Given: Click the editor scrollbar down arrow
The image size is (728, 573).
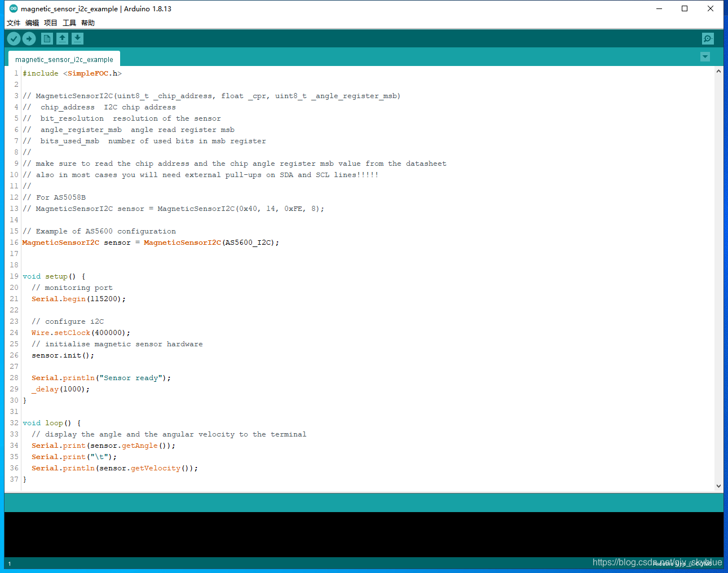Looking at the screenshot, I should point(718,486).
